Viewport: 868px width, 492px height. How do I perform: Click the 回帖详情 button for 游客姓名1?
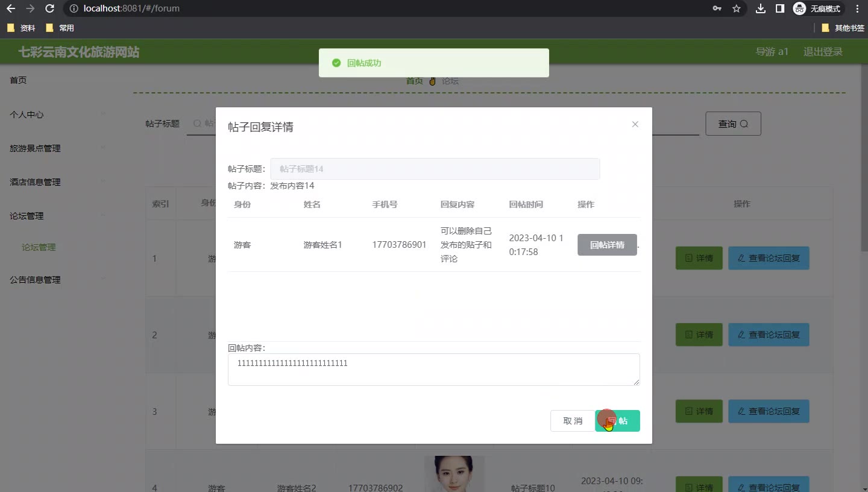tap(607, 245)
